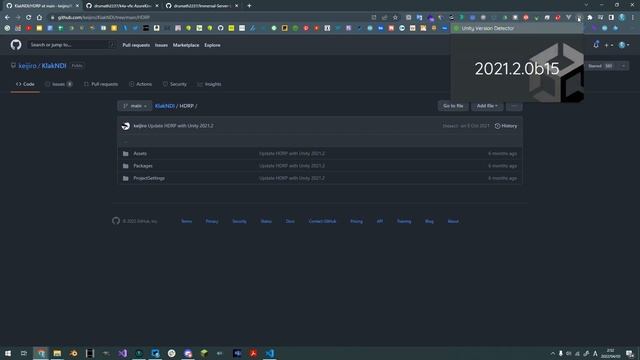Click the Assets folder icon
The height and width of the screenshot is (360, 640).
[x=126, y=154]
